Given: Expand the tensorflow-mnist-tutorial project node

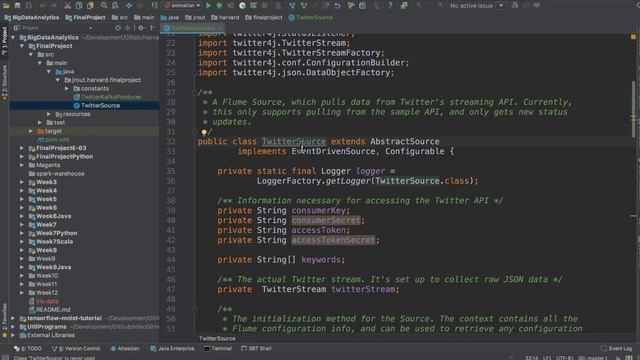Looking at the screenshot, I should 13,318.
